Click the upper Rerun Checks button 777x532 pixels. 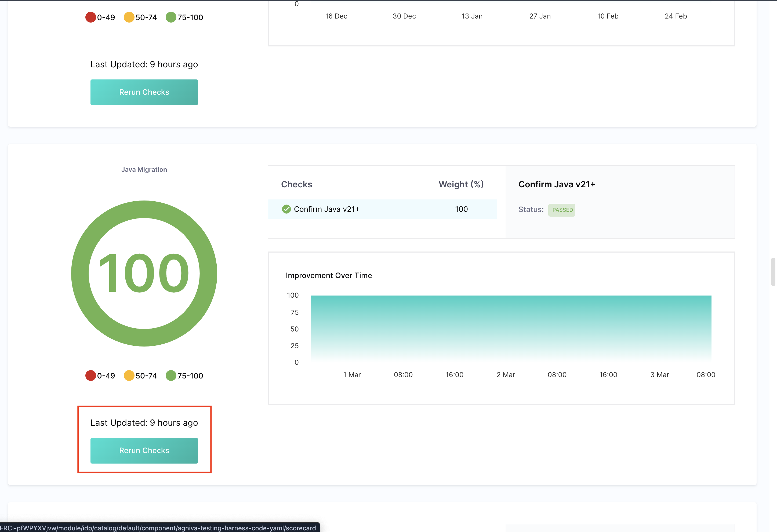coord(144,92)
